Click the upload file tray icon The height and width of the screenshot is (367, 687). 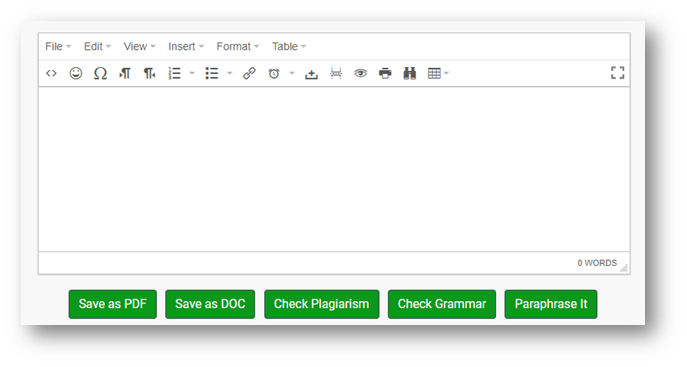point(311,74)
